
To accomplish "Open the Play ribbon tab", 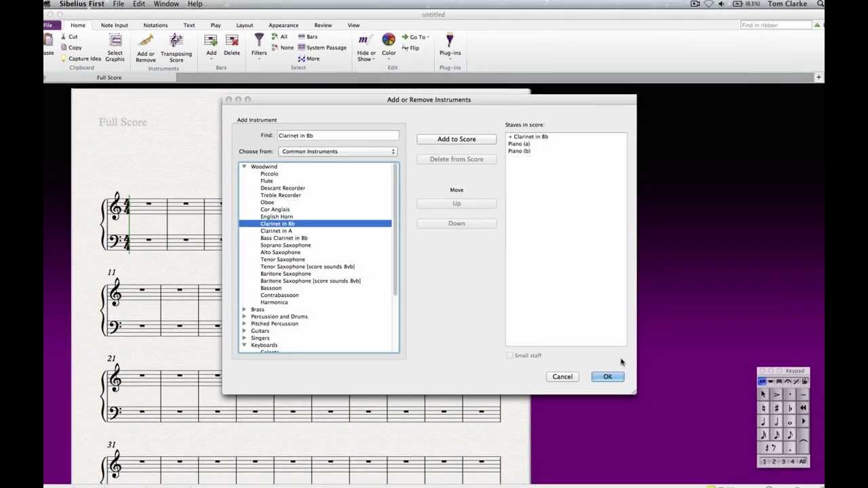I will pos(216,25).
